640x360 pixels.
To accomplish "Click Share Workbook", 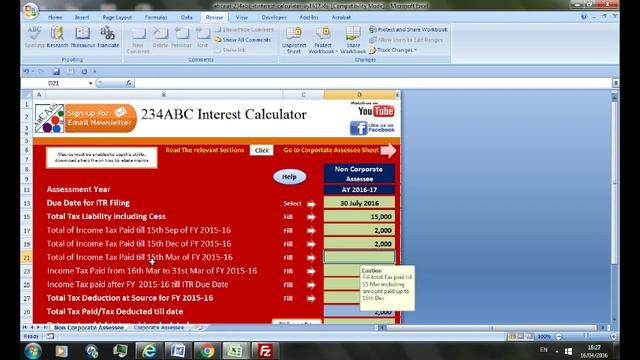I will click(x=353, y=40).
